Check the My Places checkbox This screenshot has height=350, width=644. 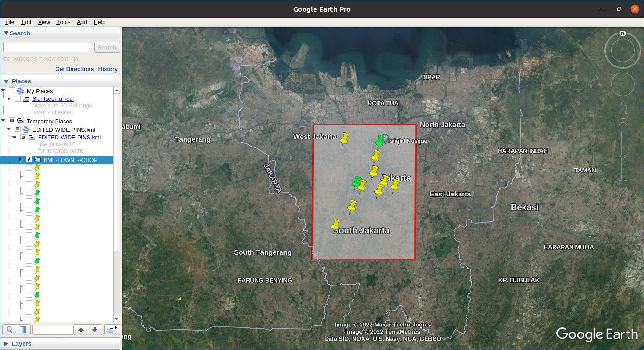(x=12, y=91)
